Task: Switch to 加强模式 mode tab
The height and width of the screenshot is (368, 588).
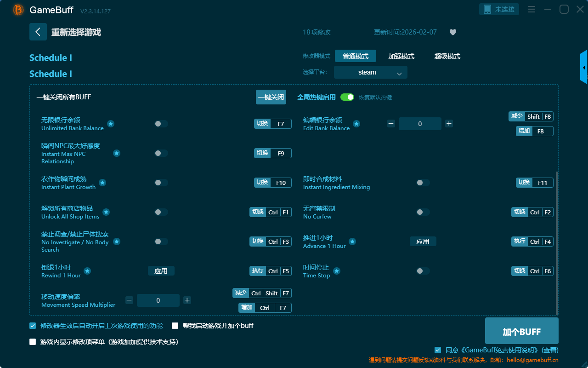Action: tap(401, 56)
